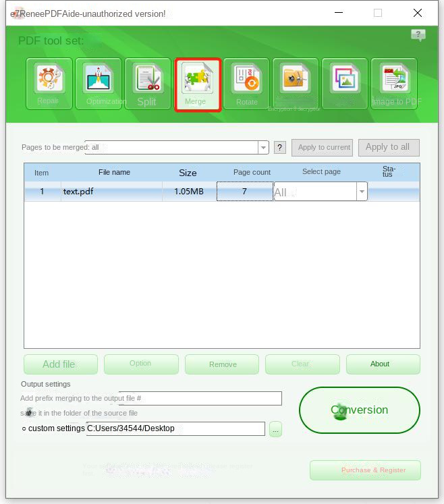This screenshot has width=444, height=504.
Task: Switch to the Split PDF tool
Action: point(148,84)
